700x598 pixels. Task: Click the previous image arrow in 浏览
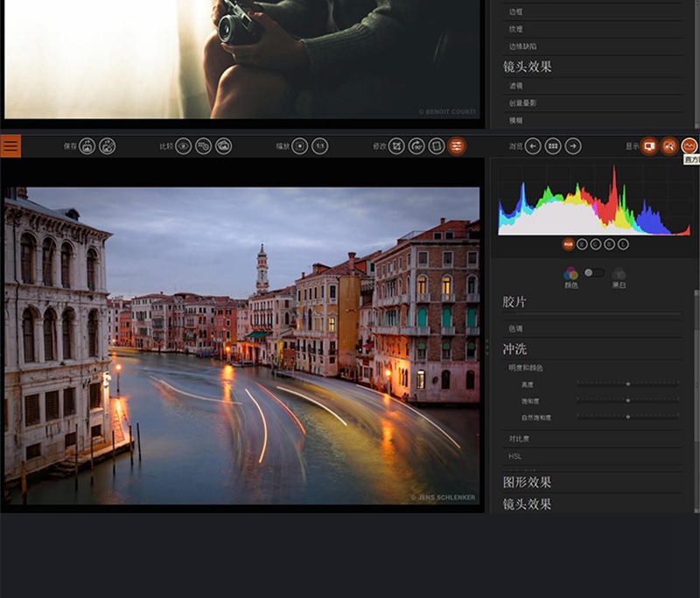[534, 146]
